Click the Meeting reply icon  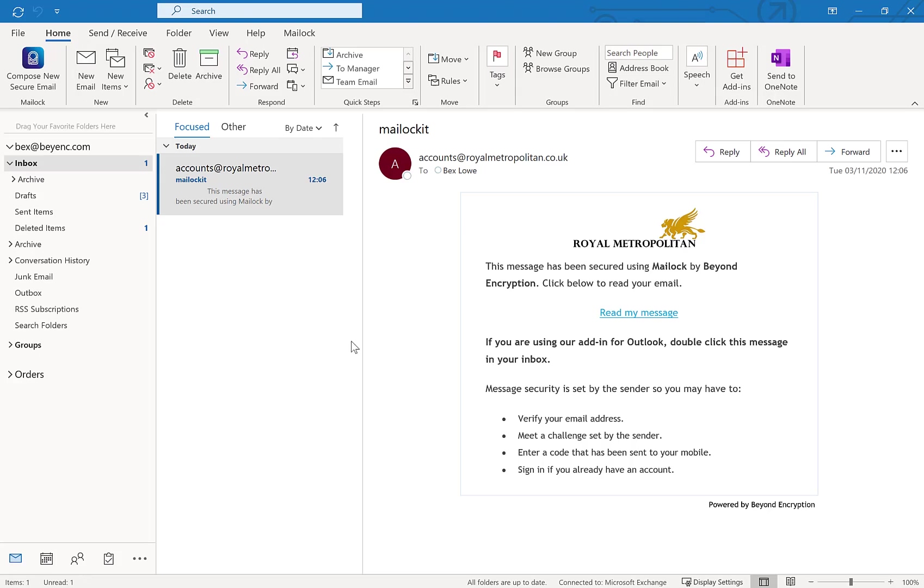(293, 53)
